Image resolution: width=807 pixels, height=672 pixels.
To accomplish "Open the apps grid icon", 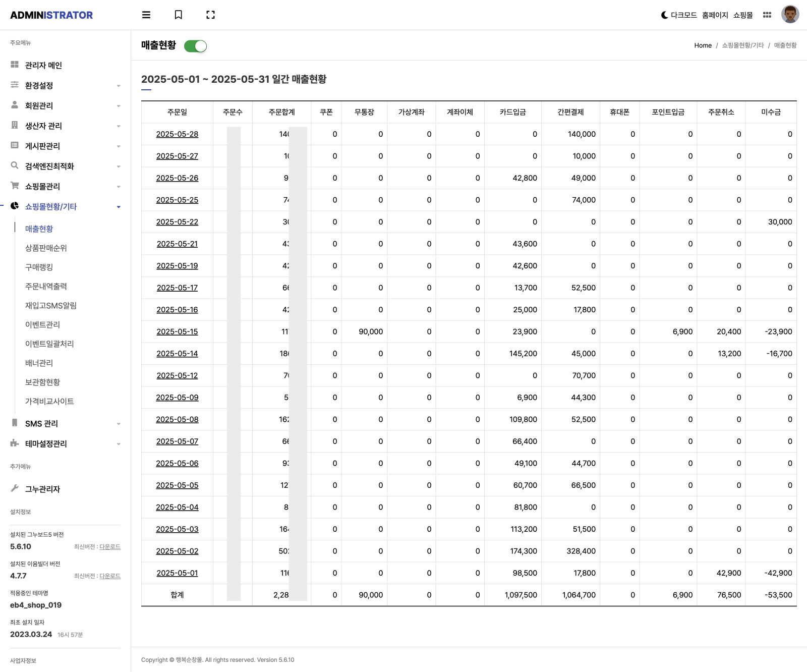I will point(767,15).
